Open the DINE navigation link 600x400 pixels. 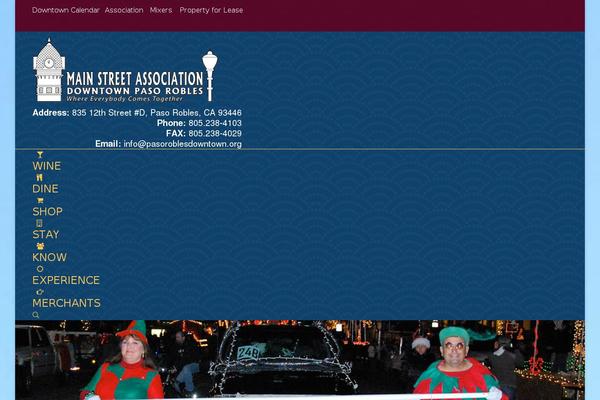click(45, 189)
